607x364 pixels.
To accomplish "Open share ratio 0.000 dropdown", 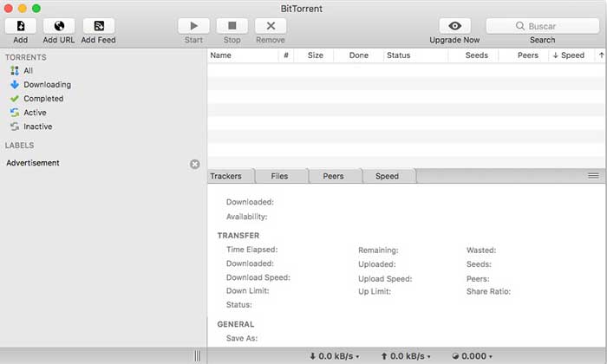I will [x=472, y=356].
